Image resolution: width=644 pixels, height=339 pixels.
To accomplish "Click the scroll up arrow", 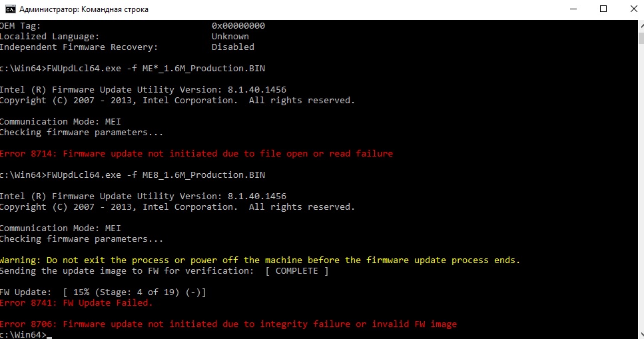I will coord(638,25).
